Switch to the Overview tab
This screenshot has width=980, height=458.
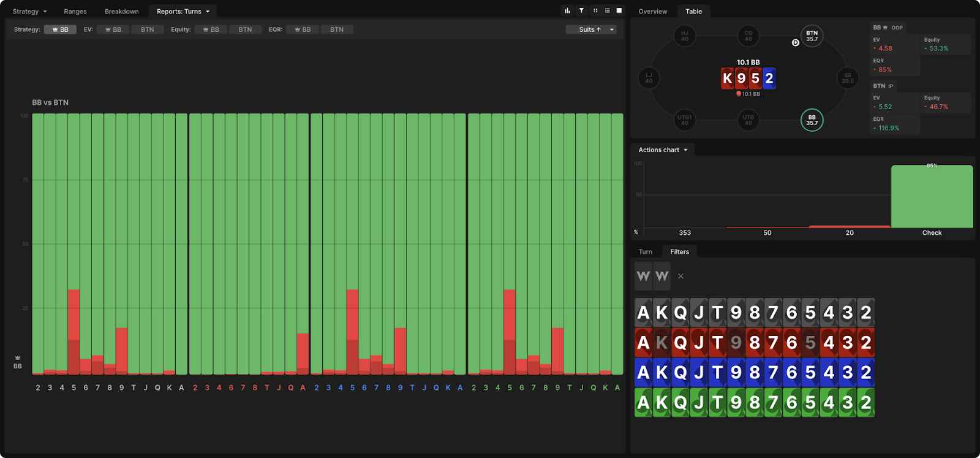[x=652, y=11]
